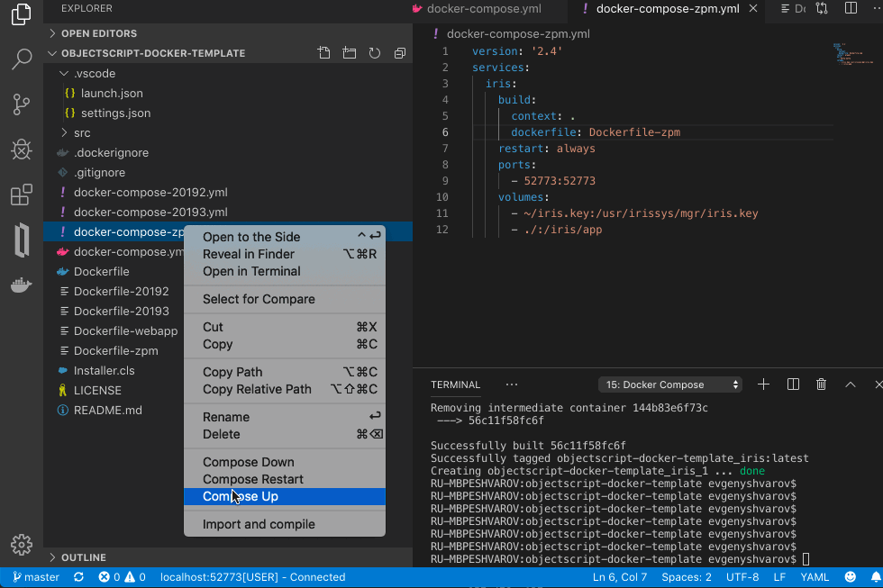Viewport: 883px width, 588px height.
Task: Click the YAML language mode selector
Action: click(x=815, y=577)
